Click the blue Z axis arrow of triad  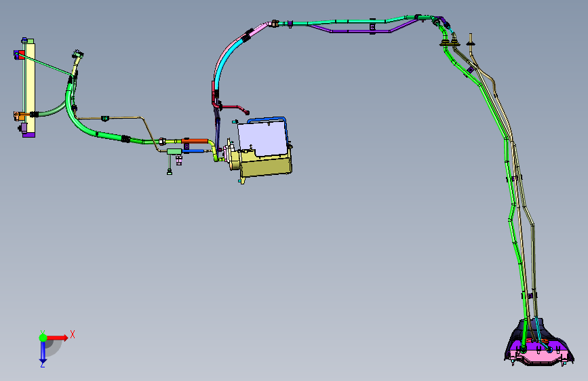pos(43,353)
